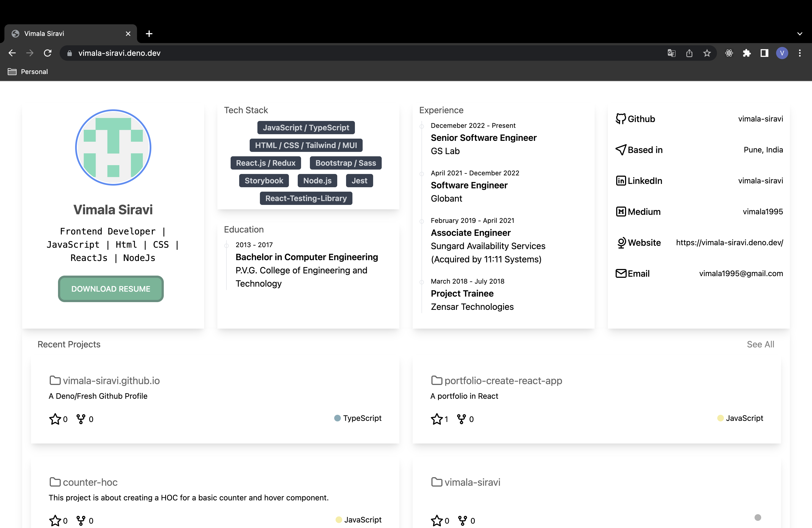Click the Github octocat icon
This screenshot has height=528, width=812.
(x=621, y=119)
